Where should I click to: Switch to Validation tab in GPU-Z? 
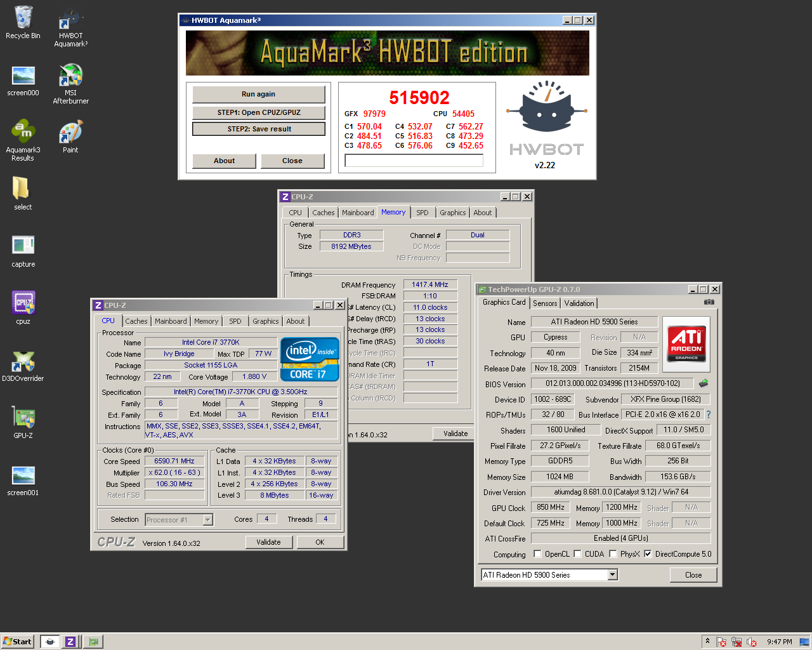(579, 303)
